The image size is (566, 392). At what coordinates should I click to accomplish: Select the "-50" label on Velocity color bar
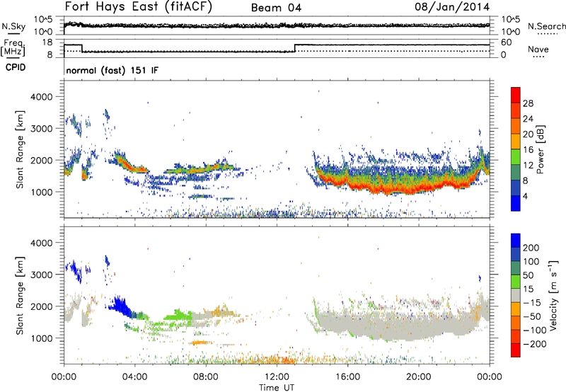pyautogui.click(x=532, y=316)
